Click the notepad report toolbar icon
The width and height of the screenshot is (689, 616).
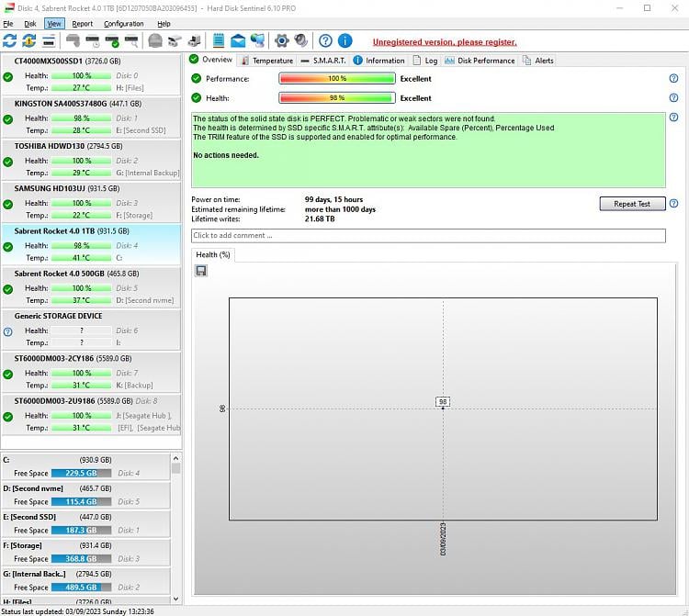point(219,40)
